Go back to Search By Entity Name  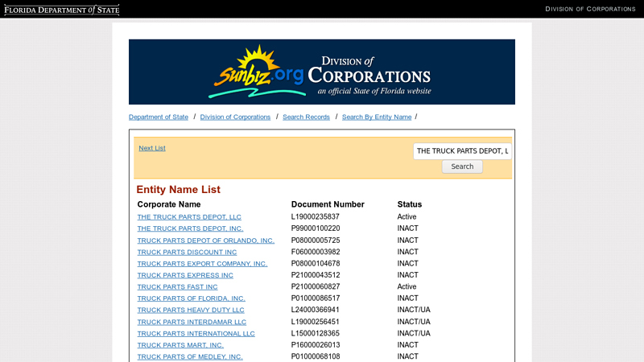coord(377,117)
